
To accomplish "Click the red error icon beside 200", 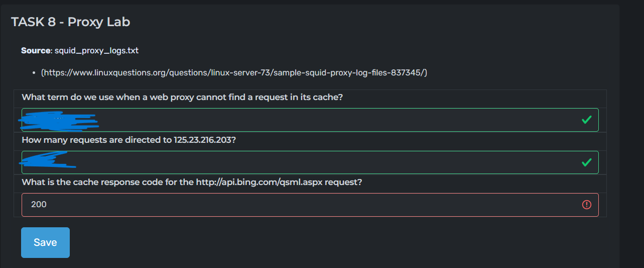I will pyautogui.click(x=586, y=205).
